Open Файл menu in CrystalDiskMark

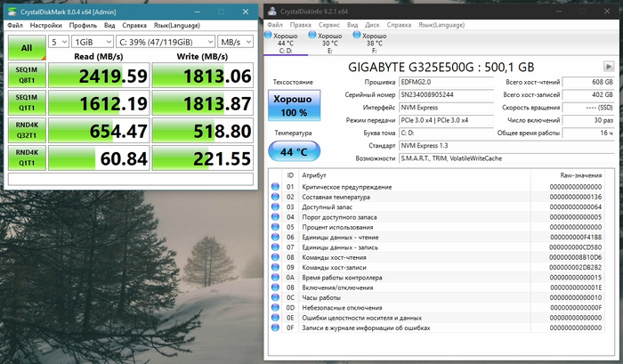(15, 26)
